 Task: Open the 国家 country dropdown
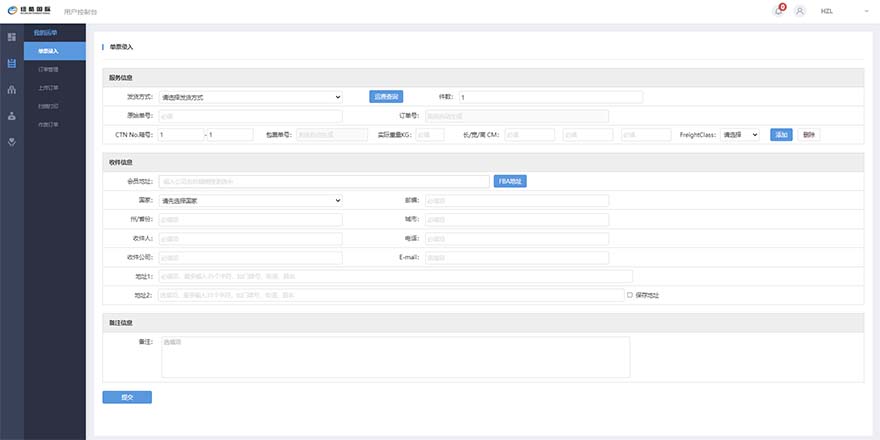pyautogui.click(x=251, y=200)
